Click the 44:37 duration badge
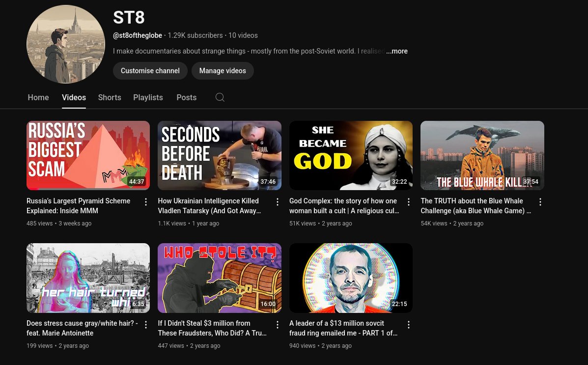 coord(137,182)
